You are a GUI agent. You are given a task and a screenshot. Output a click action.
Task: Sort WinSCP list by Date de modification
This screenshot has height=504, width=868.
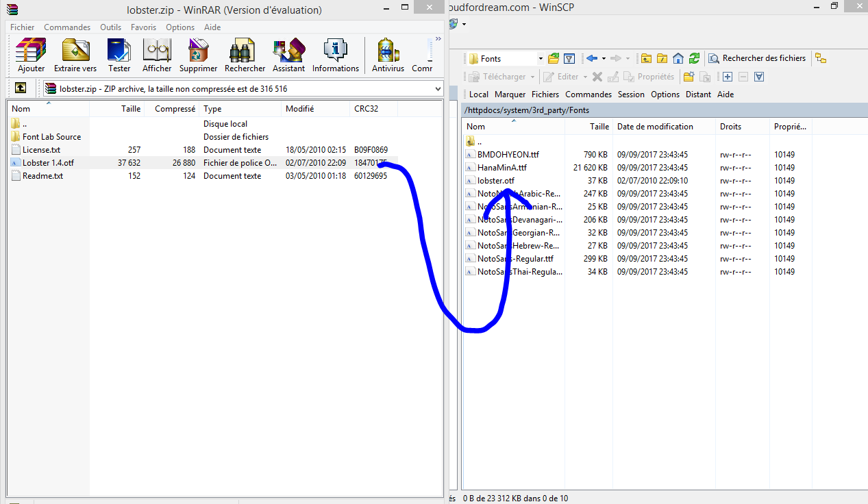pyautogui.click(x=664, y=127)
